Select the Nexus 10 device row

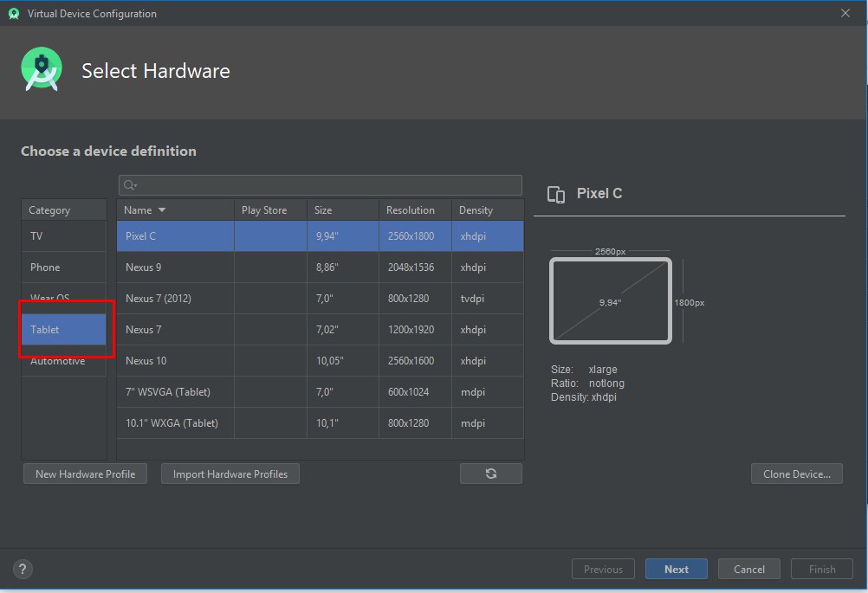point(320,361)
